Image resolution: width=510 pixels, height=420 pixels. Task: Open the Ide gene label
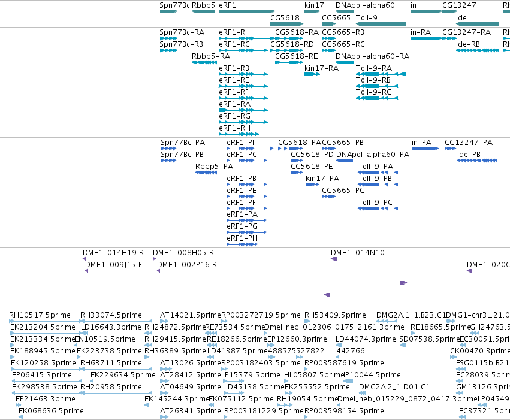coord(461,17)
